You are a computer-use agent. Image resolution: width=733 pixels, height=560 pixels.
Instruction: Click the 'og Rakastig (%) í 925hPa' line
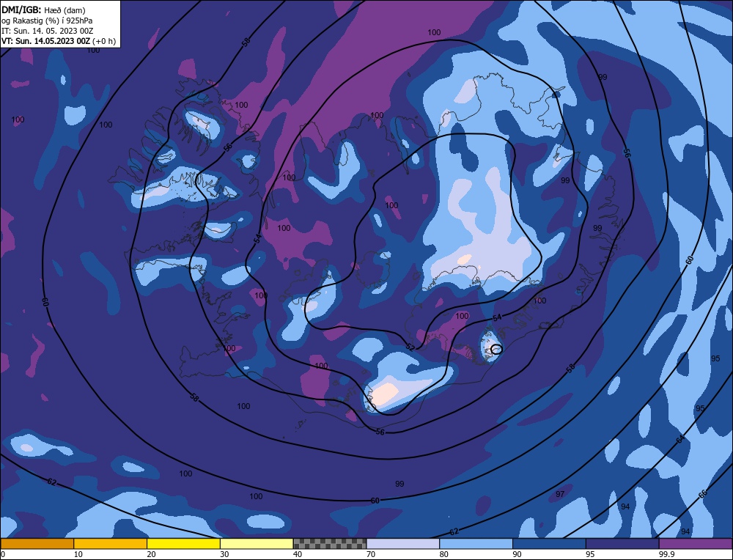pos(47,21)
